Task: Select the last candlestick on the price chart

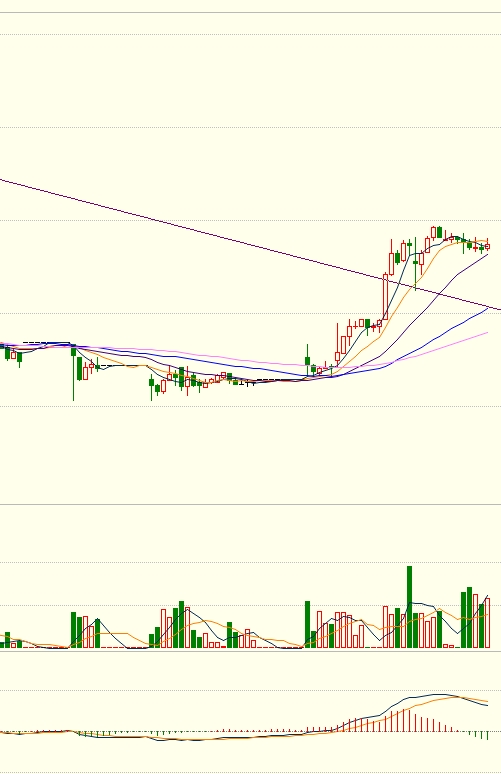Action: point(487,245)
